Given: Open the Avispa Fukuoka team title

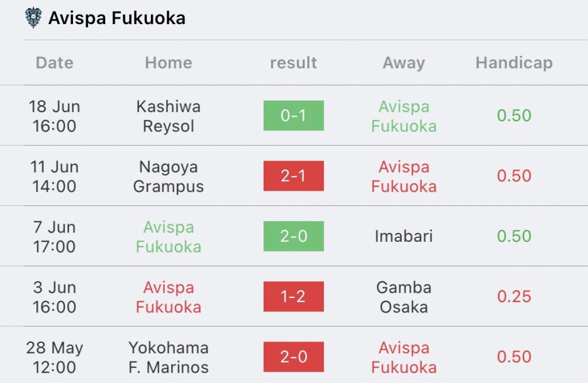Looking at the screenshot, I should [x=117, y=18].
